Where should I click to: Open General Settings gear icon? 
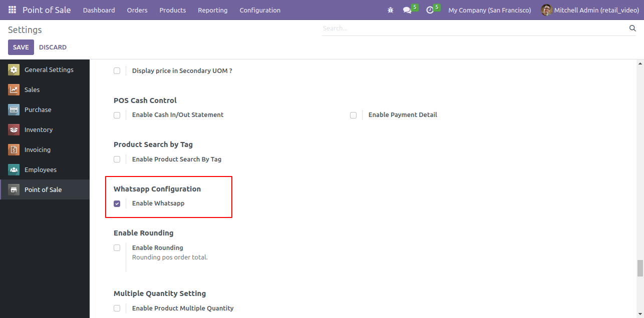[14, 70]
